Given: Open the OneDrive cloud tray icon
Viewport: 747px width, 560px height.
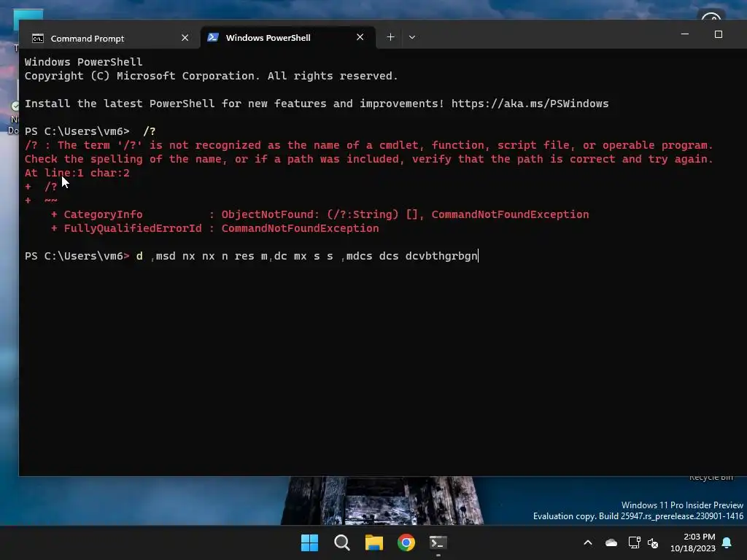Looking at the screenshot, I should point(611,542).
